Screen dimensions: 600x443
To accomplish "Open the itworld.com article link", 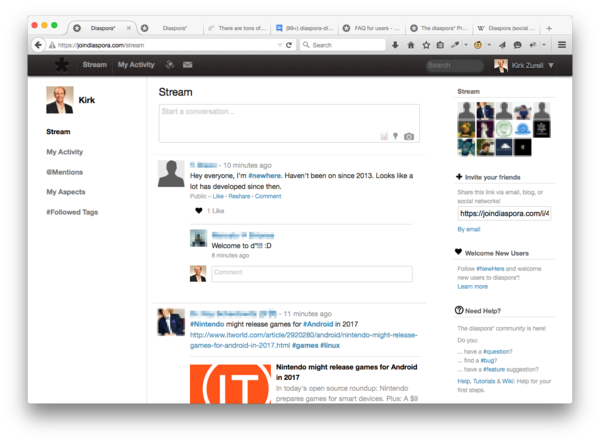I will point(303,340).
